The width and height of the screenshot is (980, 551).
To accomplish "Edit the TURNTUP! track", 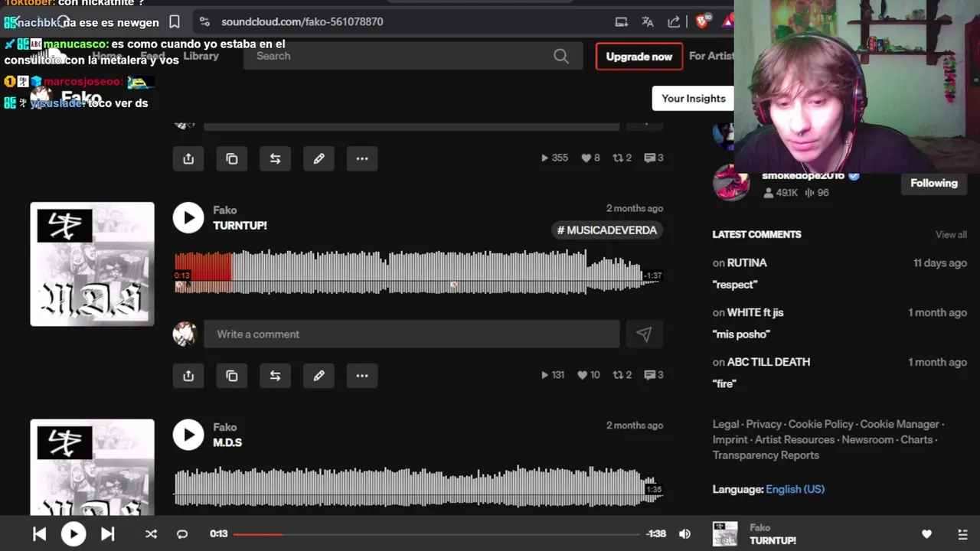I will click(x=318, y=376).
